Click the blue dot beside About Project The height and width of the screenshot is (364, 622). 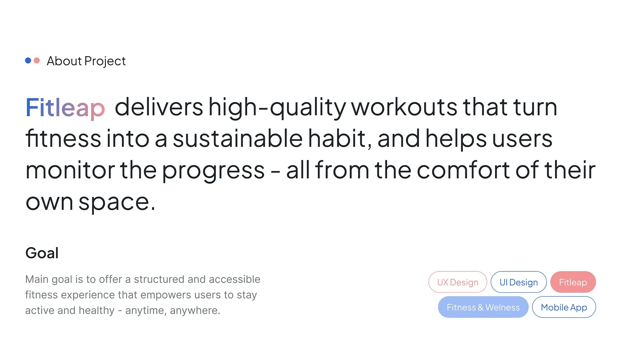[x=28, y=61]
